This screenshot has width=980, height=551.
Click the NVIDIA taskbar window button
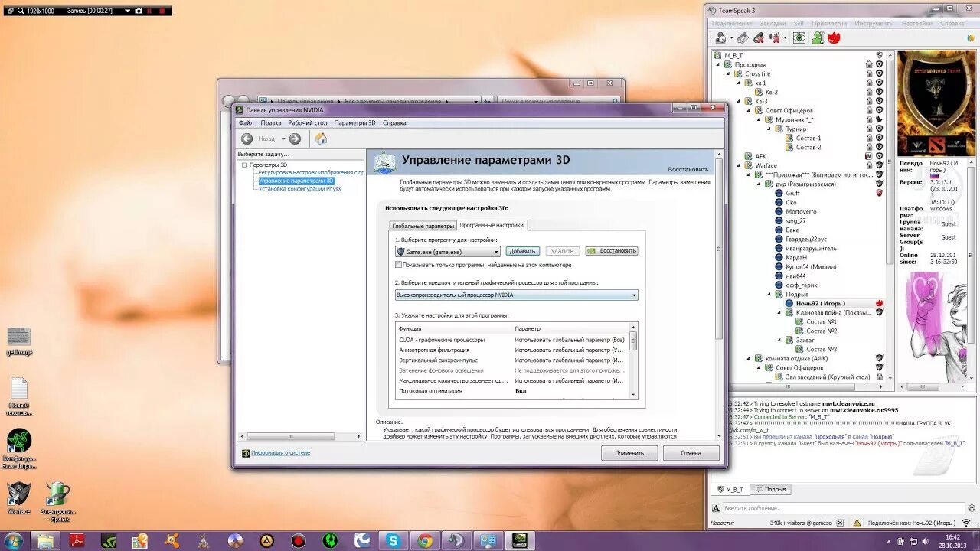(520, 540)
